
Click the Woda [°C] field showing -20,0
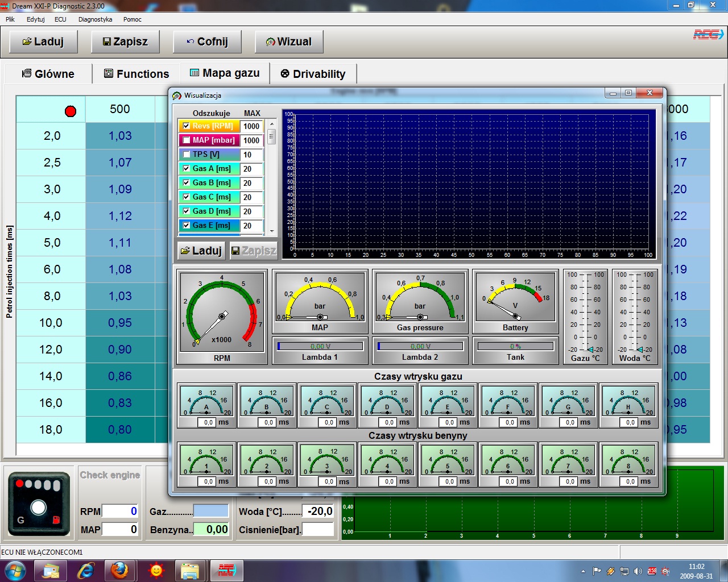pyautogui.click(x=317, y=511)
